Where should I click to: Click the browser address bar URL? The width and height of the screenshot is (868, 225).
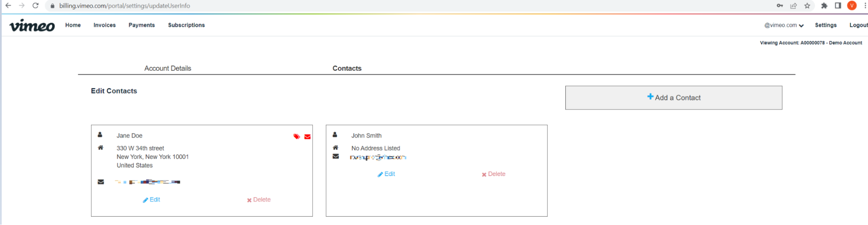click(x=125, y=6)
